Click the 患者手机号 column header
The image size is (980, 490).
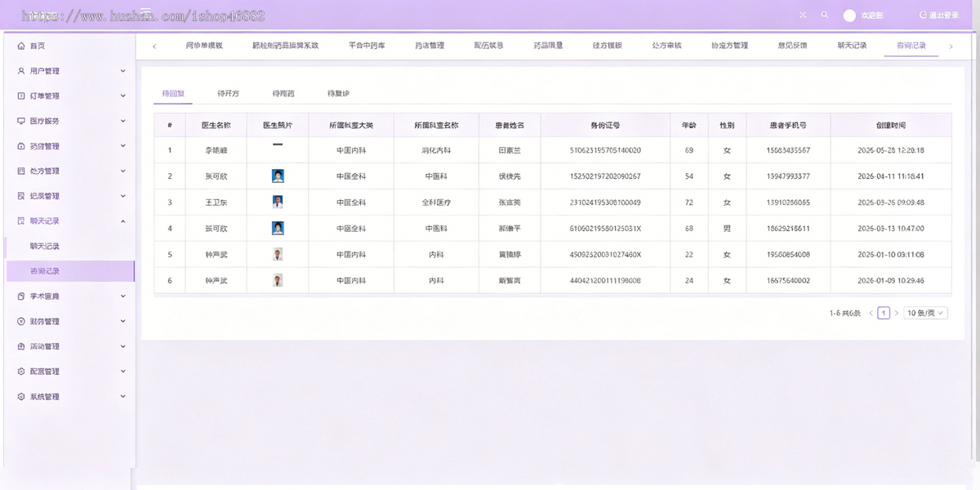coord(788,125)
